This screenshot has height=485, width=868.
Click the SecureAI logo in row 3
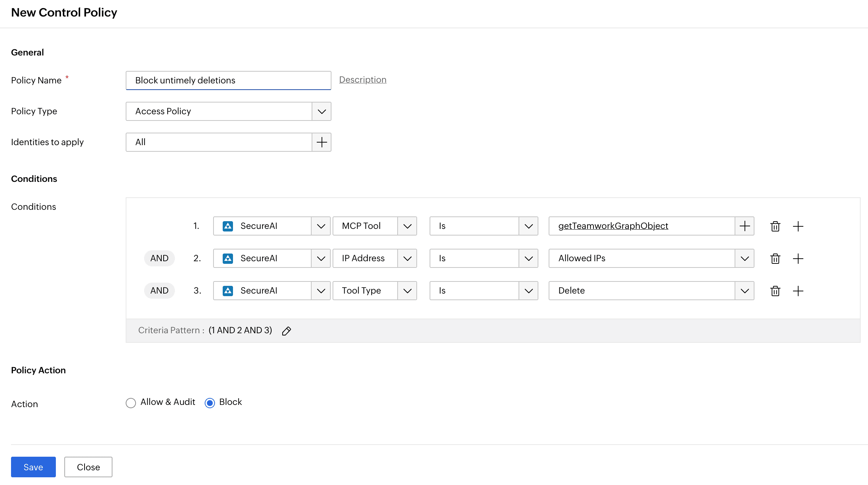pyautogui.click(x=228, y=291)
